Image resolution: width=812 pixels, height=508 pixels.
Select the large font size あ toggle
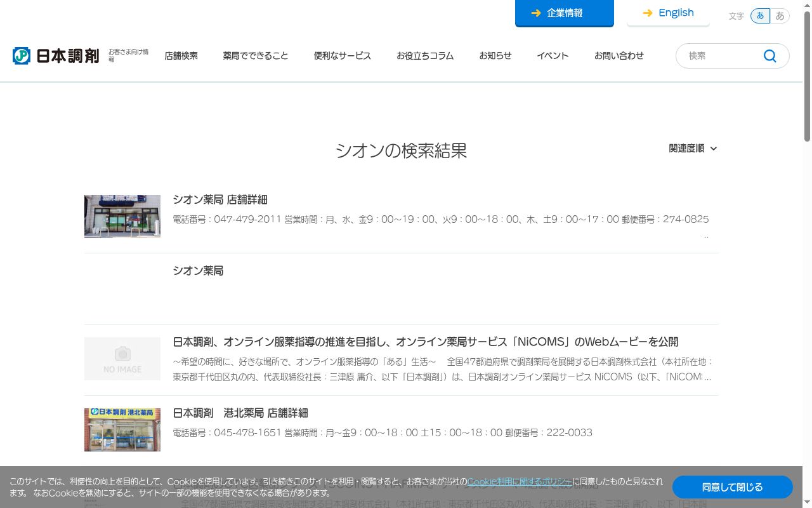(780, 16)
